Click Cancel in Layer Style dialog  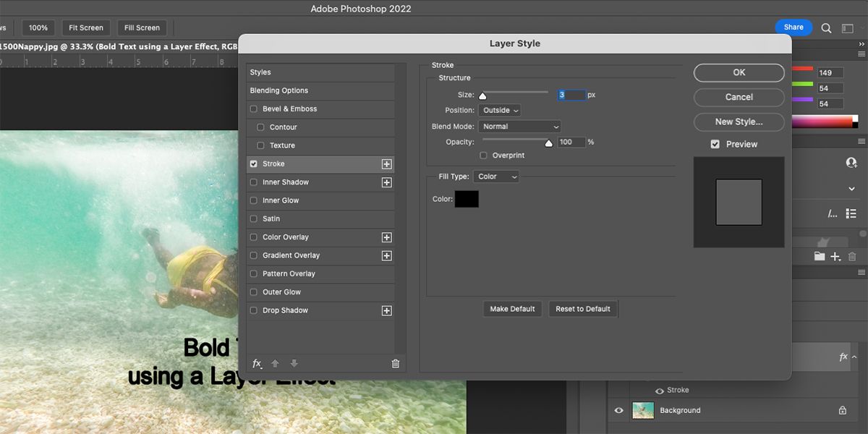click(739, 97)
